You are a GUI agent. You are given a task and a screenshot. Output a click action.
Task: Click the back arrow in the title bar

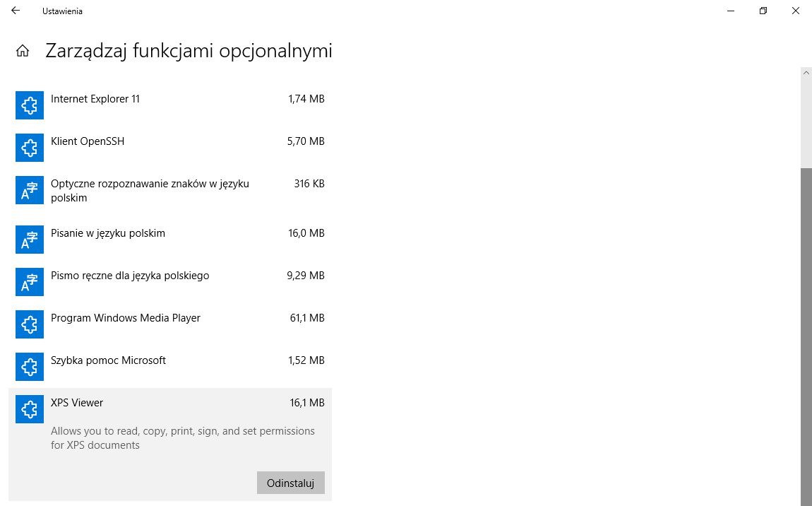[x=15, y=11]
